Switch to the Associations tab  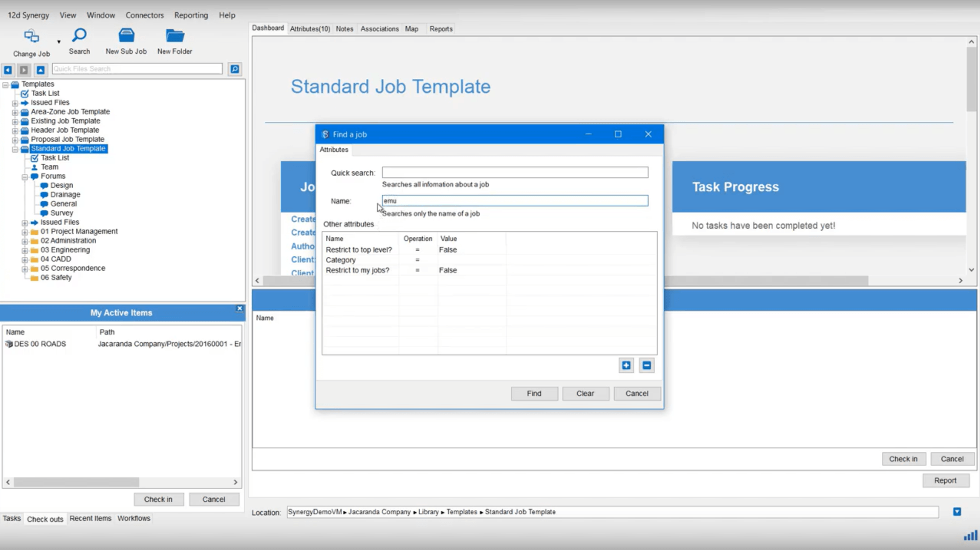(379, 29)
